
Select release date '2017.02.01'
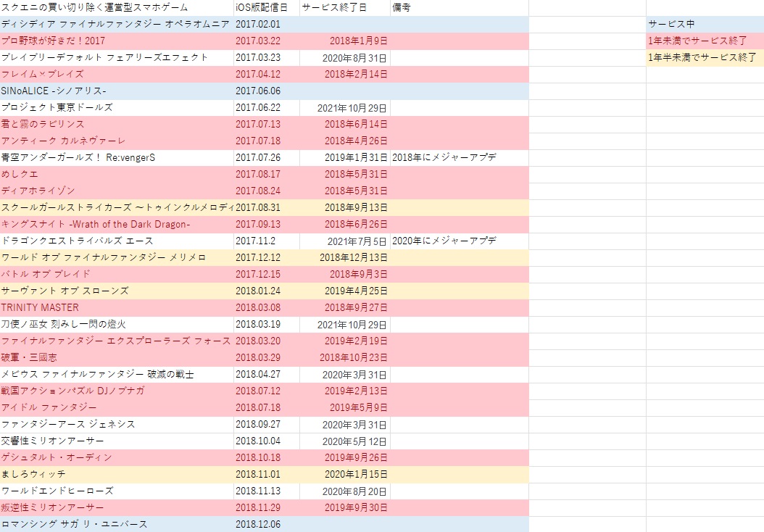click(x=267, y=25)
